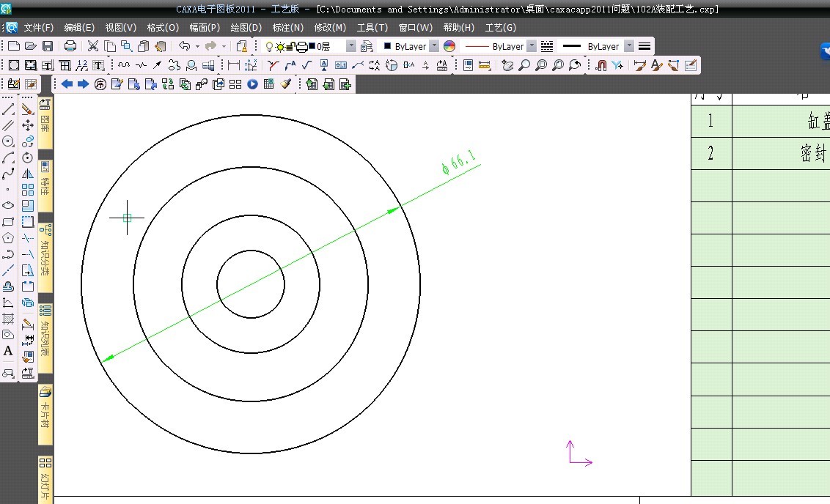Open the ByLayer color dropdown
The image size is (830, 504).
click(433, 46)
